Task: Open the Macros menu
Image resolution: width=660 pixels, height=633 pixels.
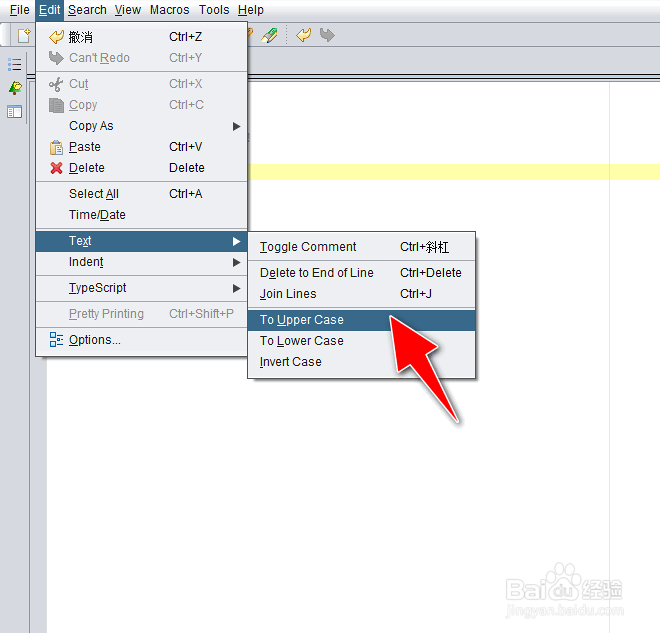Action: (169, 10)
